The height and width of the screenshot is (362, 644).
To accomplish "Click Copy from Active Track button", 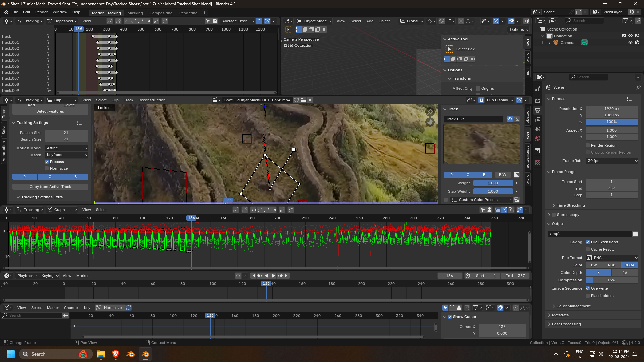I will (x=50, y=187).
